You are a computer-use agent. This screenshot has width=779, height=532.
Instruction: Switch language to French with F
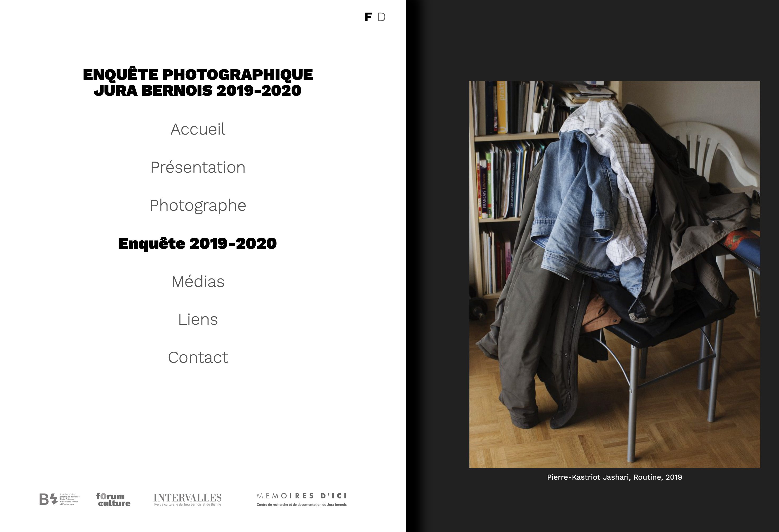tap(368, 17)
